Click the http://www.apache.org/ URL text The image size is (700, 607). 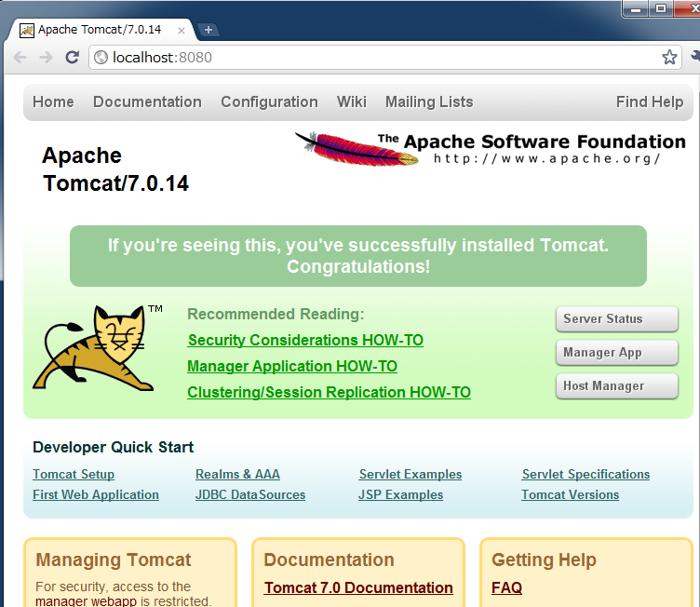(x=546, y=159)
